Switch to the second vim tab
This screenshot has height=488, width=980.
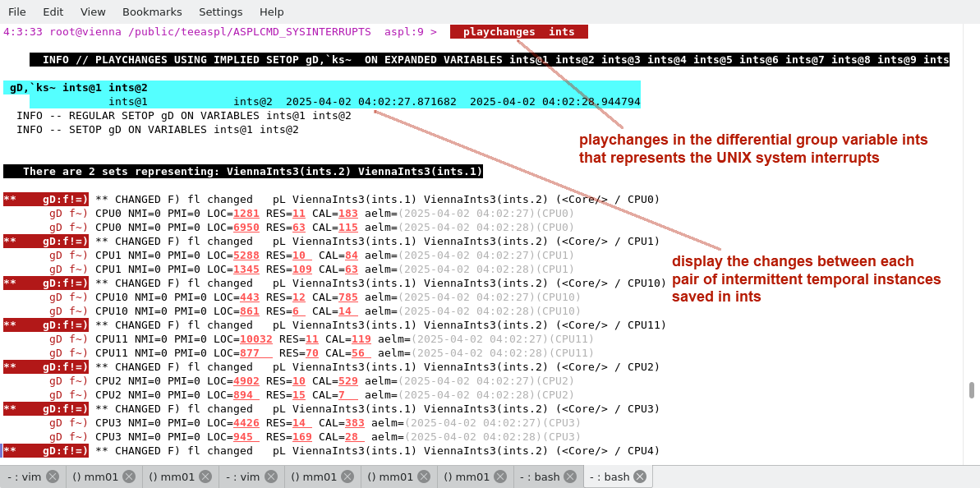242,476
